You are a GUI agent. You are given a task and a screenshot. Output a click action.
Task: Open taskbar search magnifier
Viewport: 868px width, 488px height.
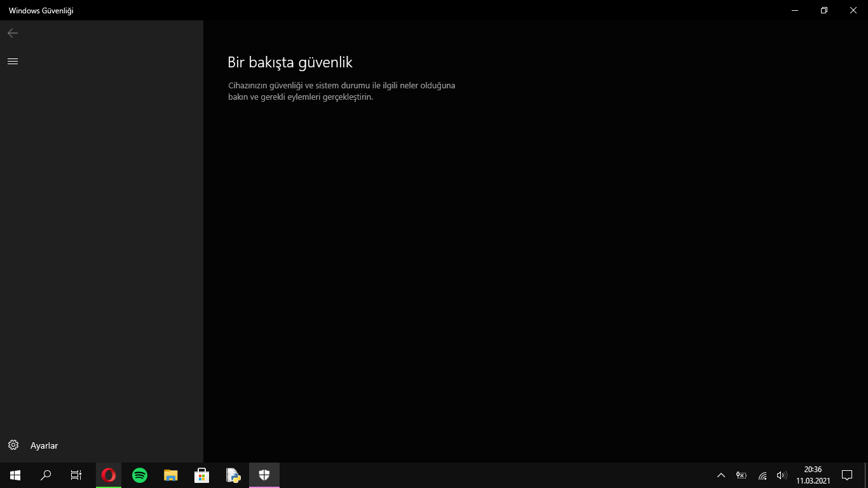click(x=46, y=475)
